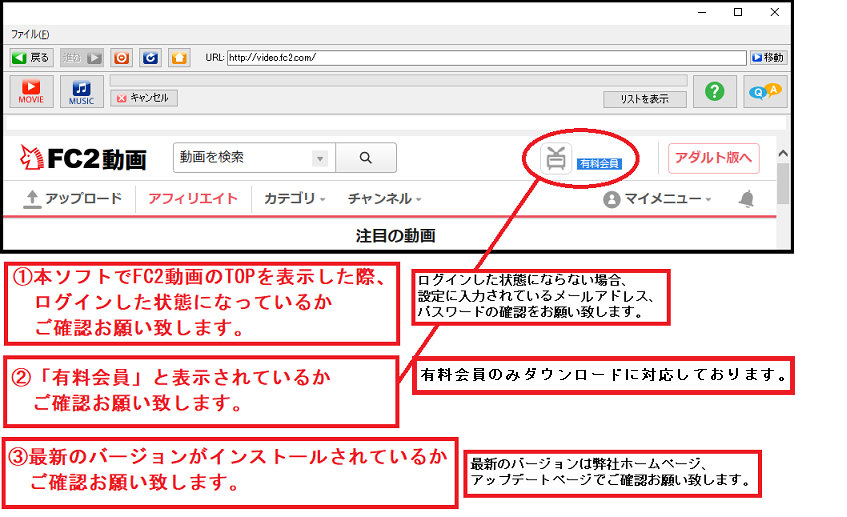Click the 戻る back button
Image resolution: width=847 pixels, height=517 pixels.
[x=31, y=57]
